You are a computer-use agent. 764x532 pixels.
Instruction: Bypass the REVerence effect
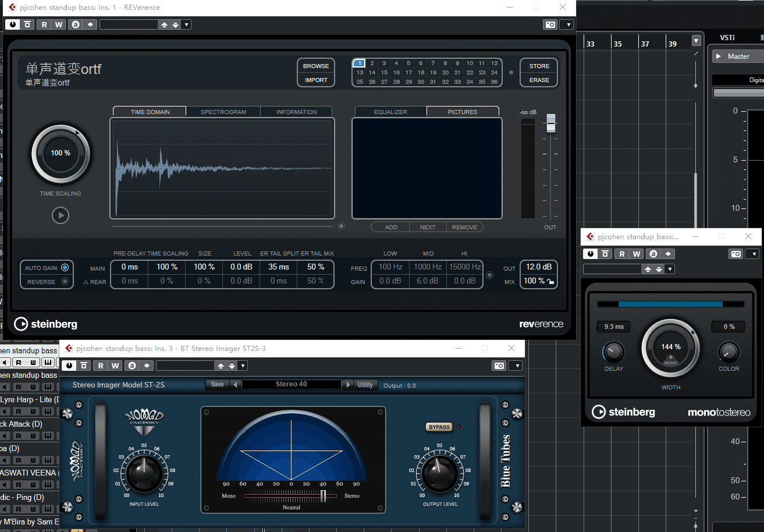pyautogui.click(x=27, y=24)
